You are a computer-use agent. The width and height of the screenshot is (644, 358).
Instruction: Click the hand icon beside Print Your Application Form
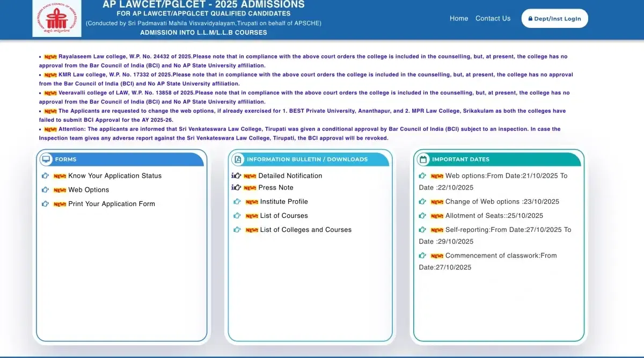[x=46, y=204]
